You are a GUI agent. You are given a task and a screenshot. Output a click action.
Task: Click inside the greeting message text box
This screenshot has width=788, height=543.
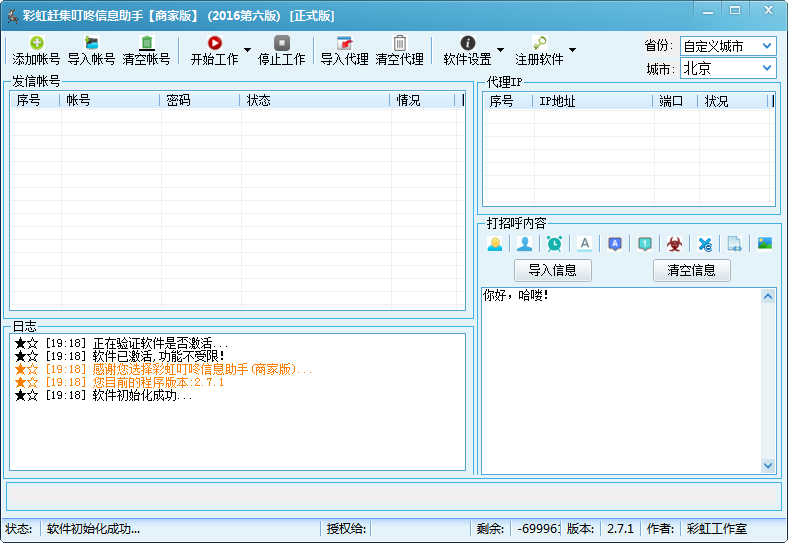(x=620, y=380)
